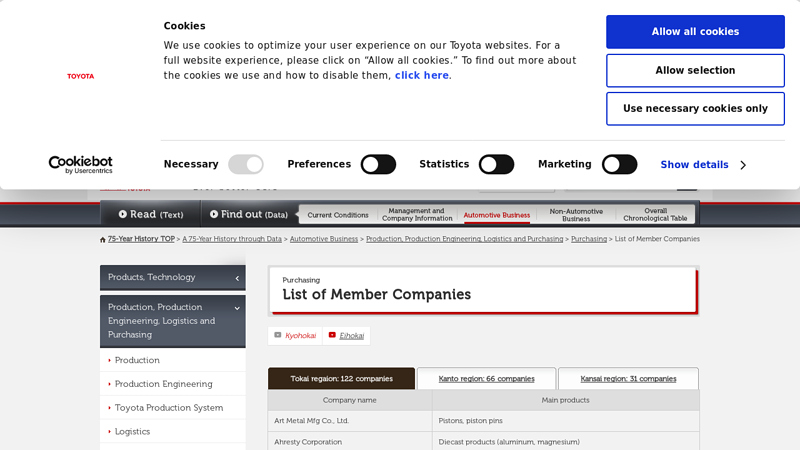The image size is (800, 450).
Task: Open Toyota Production System sidebar link
Action: [x=168, y=408]
